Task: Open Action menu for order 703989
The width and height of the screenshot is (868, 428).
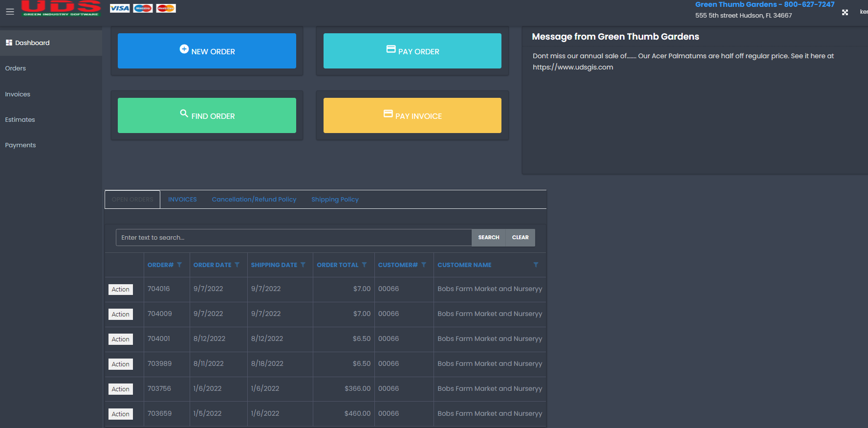Action: point(121,364)
